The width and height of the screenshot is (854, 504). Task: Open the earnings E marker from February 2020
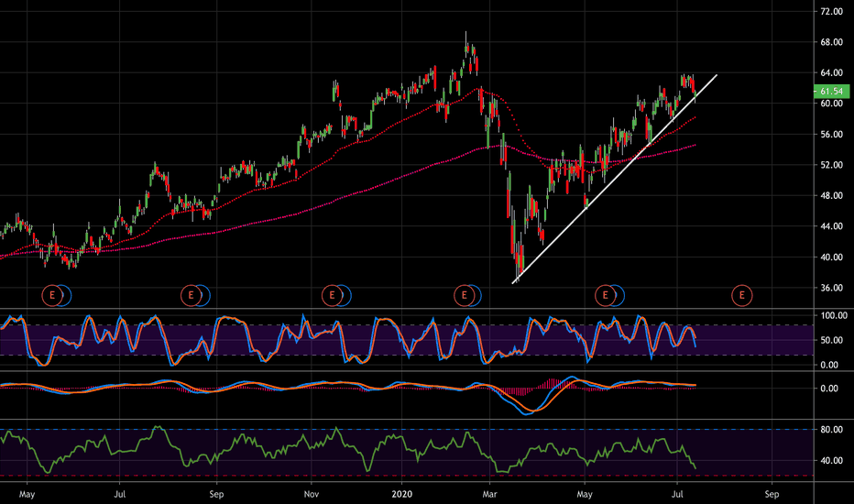coord(464,296)
